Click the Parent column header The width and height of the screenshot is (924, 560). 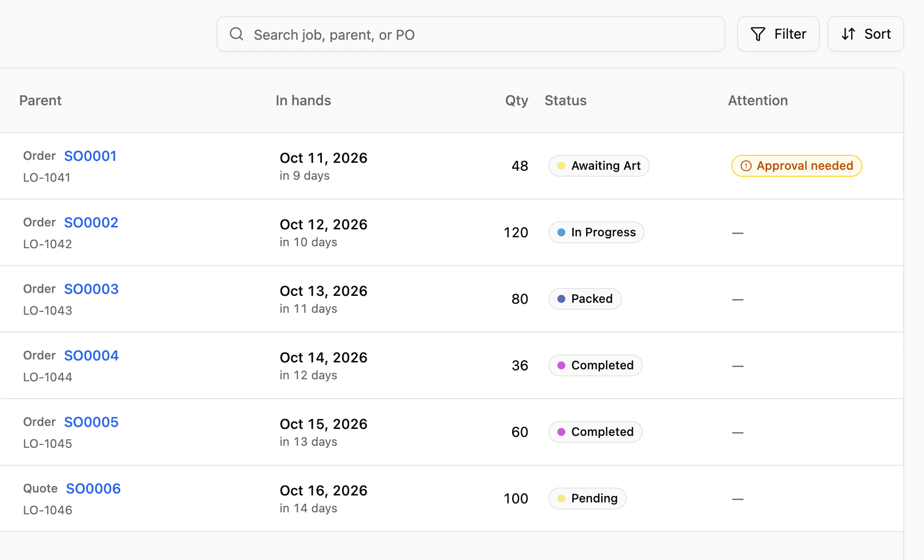(x=40, y=100)
